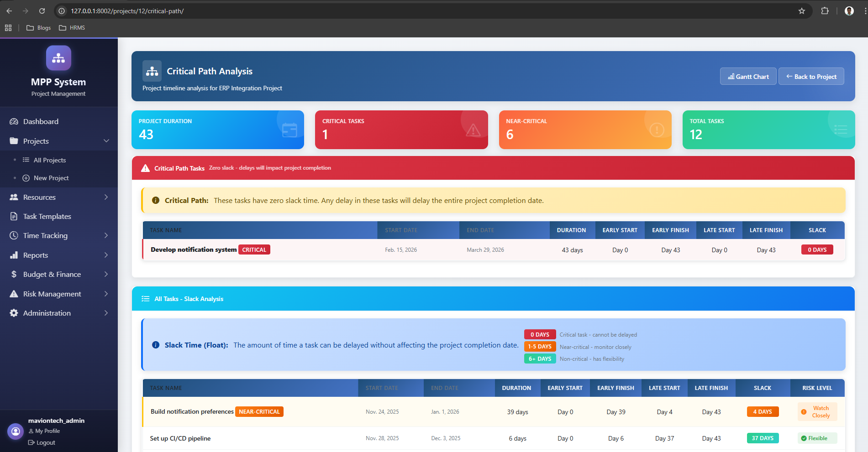Image resolution: width=868 pixels, height=452 pixels.
Task: Click the Time Tracking clock icon
Action: [x=14, y=235]
